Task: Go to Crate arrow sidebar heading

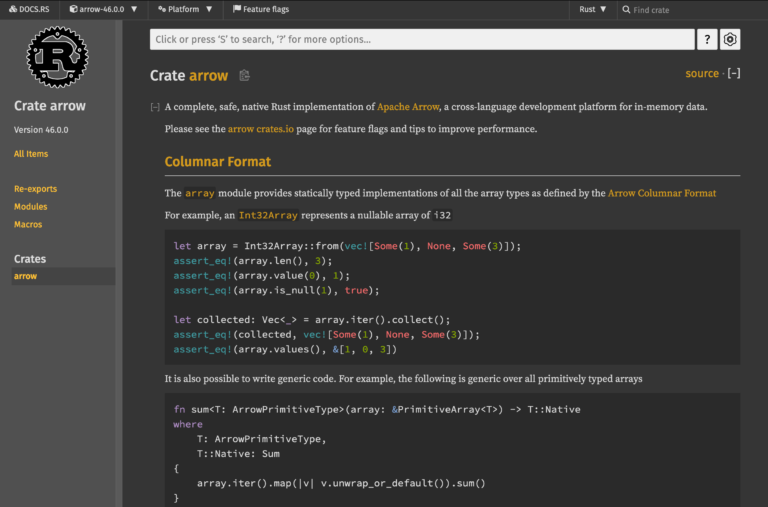Action: tap(50, 106)
